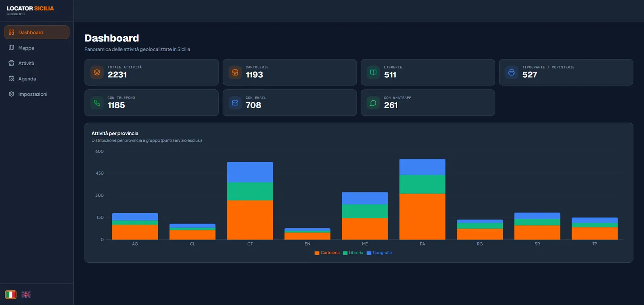The image size is (644, 305).
Task: Click the Totale Attività value 2231
Action: click(x=117, y=75)
